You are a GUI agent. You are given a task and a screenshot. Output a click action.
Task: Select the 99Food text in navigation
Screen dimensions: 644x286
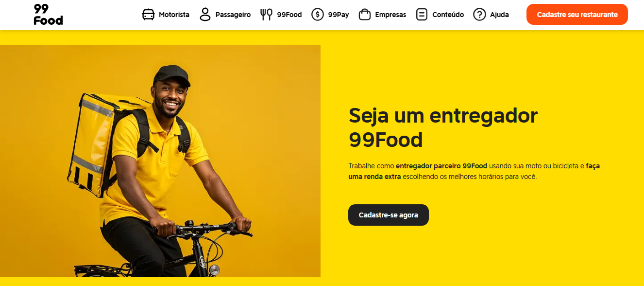[289, 15]
